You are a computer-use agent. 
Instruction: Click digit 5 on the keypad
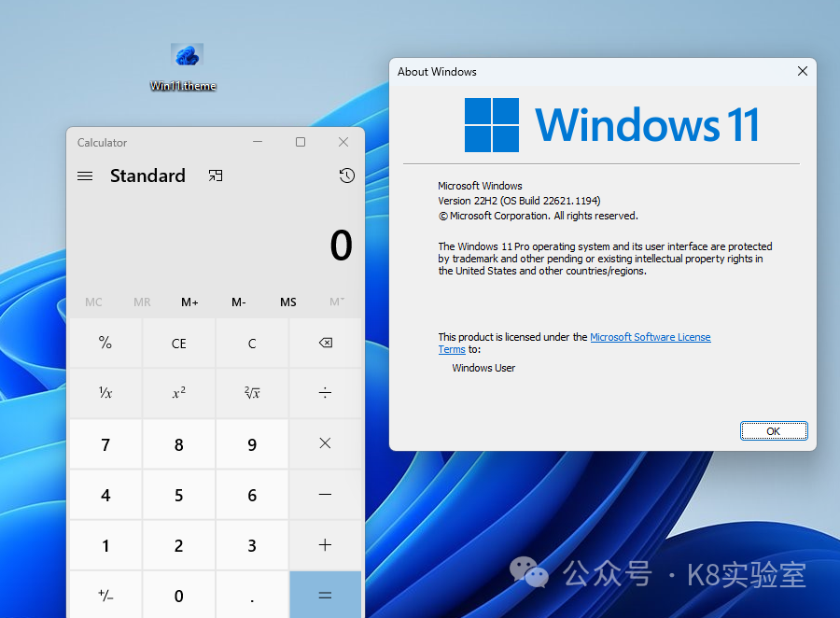(x=179, y=494)
